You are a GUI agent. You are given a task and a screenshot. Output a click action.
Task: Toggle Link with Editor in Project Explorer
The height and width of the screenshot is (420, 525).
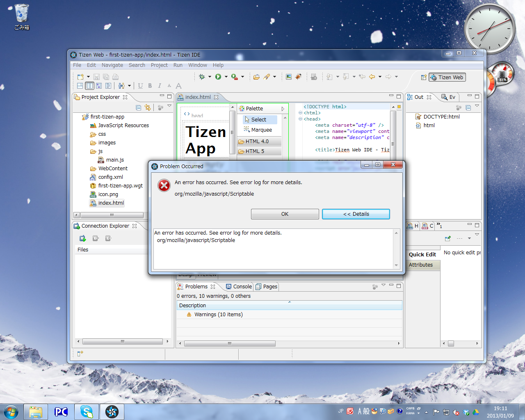148,107
